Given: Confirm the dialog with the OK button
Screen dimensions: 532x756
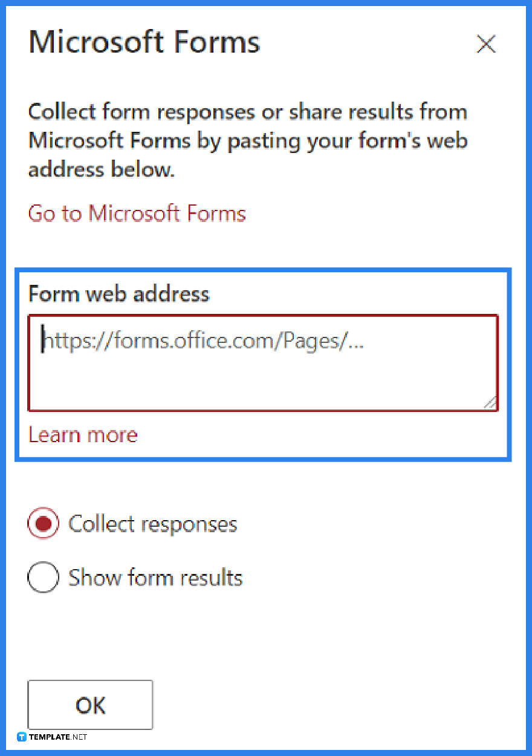Looking at the screenshot, I should point(89,705).
